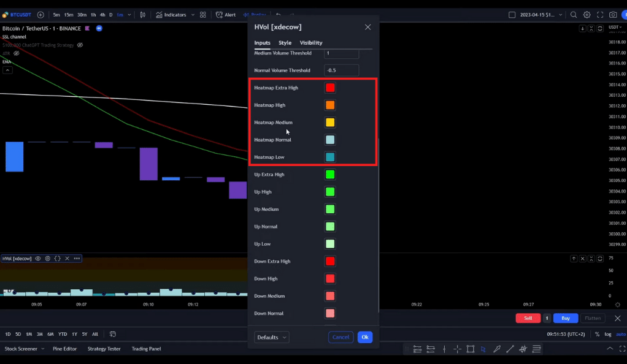Take a chart snapshot with camera icon
The height and width of the screenshot is (364, 627).
pyautogui.click(x=613, y=15)
